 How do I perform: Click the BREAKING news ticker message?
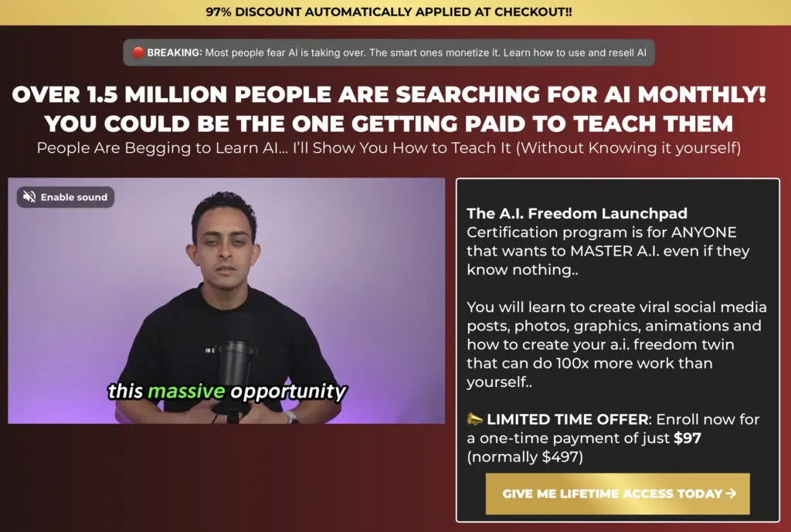pyautogui.click(x=389, y=53)
